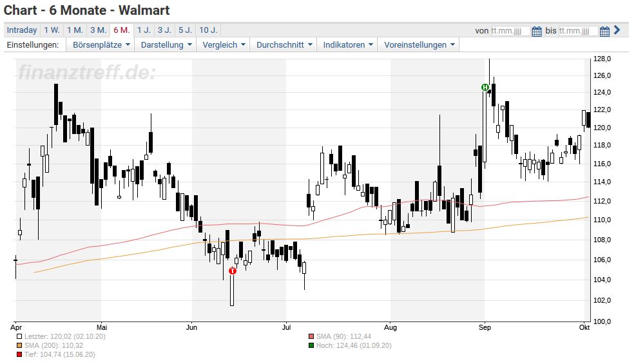Click the orange SMA (200) legend swatch

(x=19, y=346)
